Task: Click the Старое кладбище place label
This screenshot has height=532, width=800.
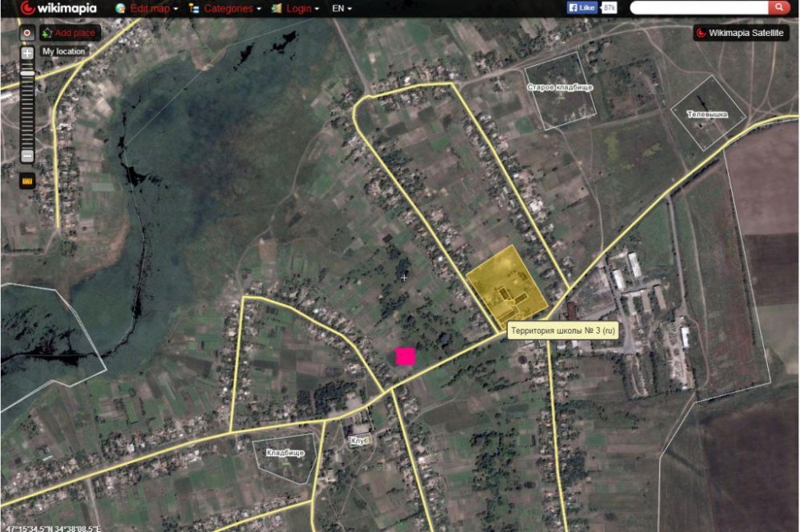Action: pyautogui.click(x=560, y=87)
